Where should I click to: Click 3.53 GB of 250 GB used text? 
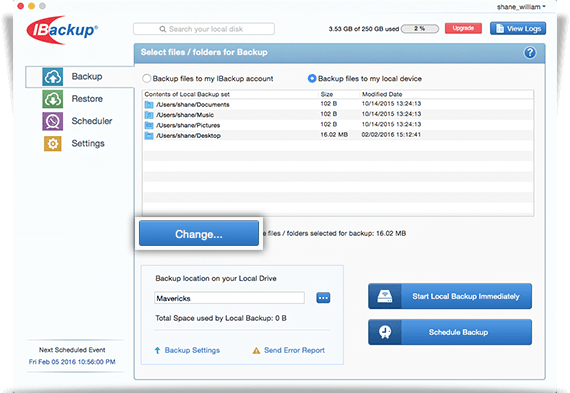[364, 29]
